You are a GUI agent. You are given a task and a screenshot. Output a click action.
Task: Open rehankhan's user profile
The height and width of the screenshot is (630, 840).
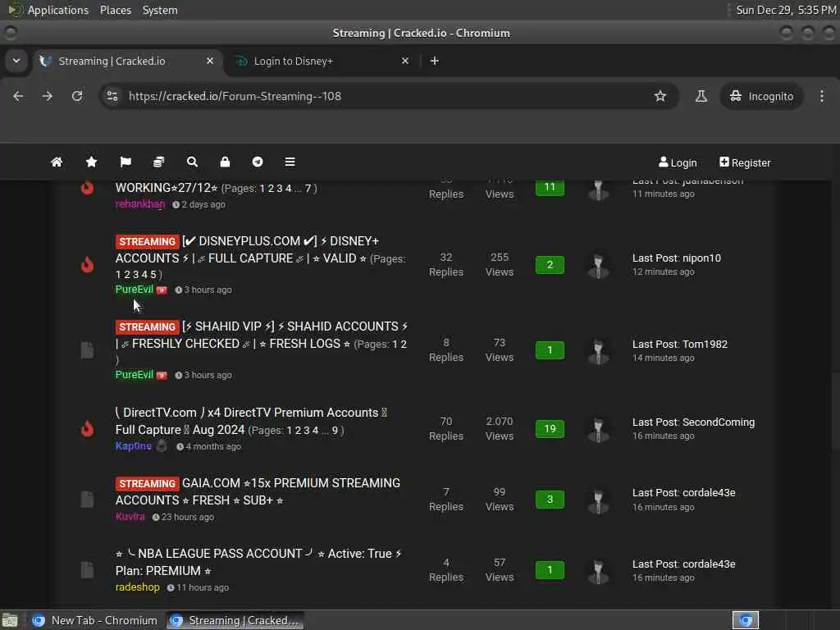(x=140, y=204)
